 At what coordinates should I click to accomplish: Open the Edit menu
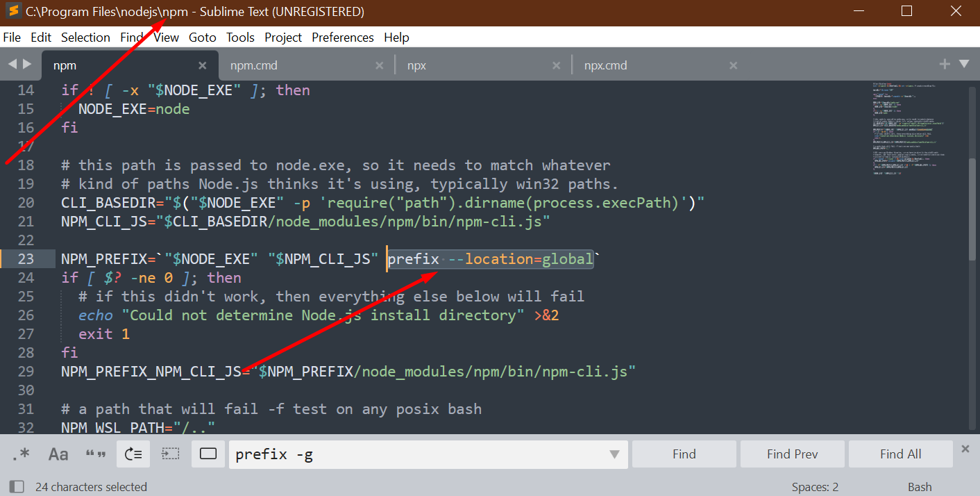[41, 38]
